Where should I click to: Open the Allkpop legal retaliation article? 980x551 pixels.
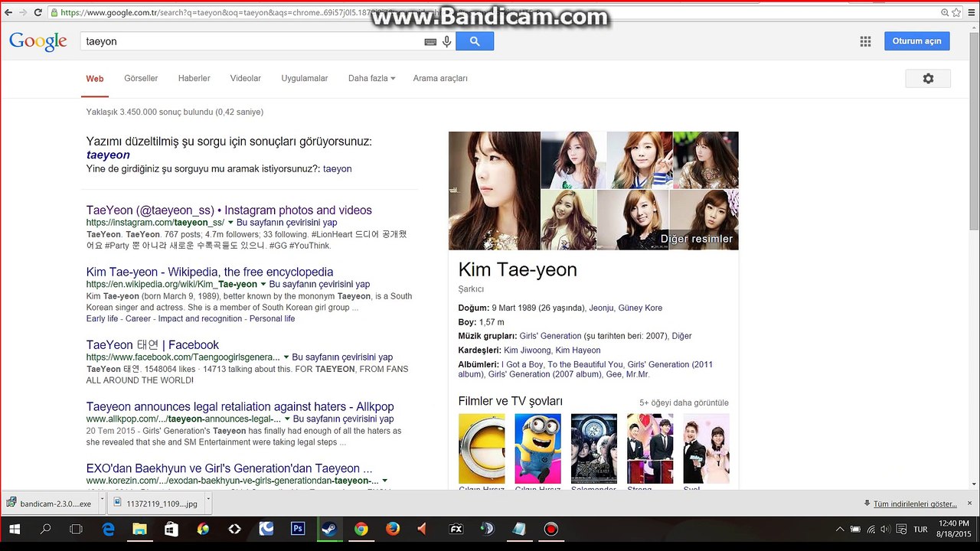pyautogui.click(x=240, y=406)
